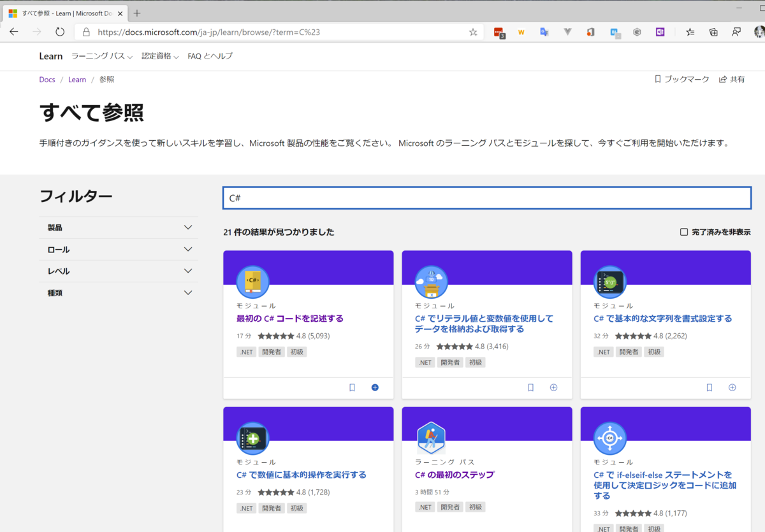
Task: Expand the レベル filter
Action: click(x=119, y=271)
